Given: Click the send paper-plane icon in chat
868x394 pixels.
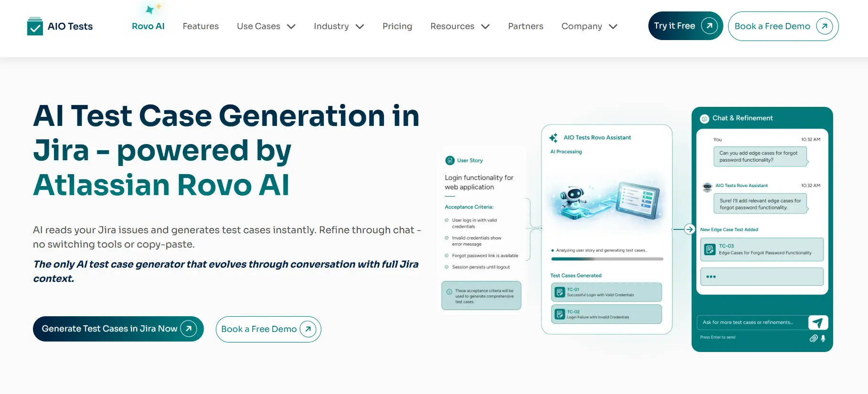Looking at the screenshot, I should [x=818, y=323].
